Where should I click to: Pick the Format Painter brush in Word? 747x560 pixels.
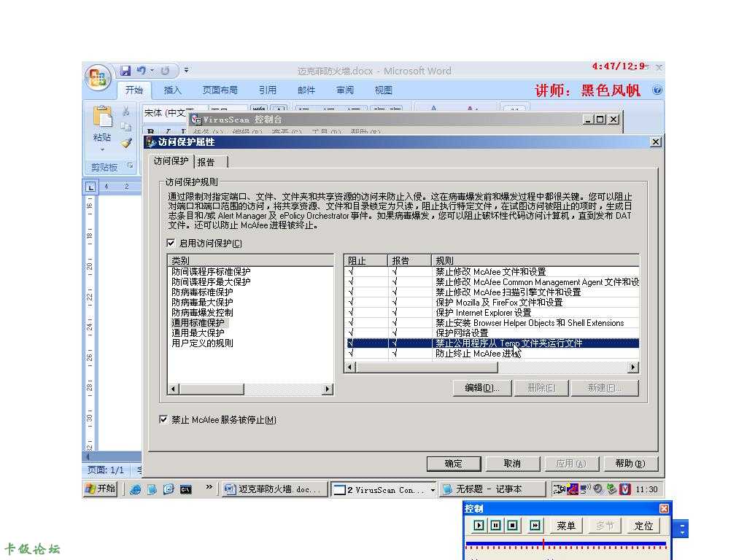(x=125, y=142)
